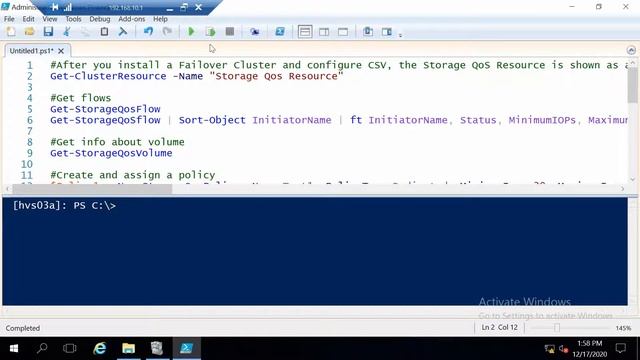Show the Command Add-on pane

tap(387, 31)
